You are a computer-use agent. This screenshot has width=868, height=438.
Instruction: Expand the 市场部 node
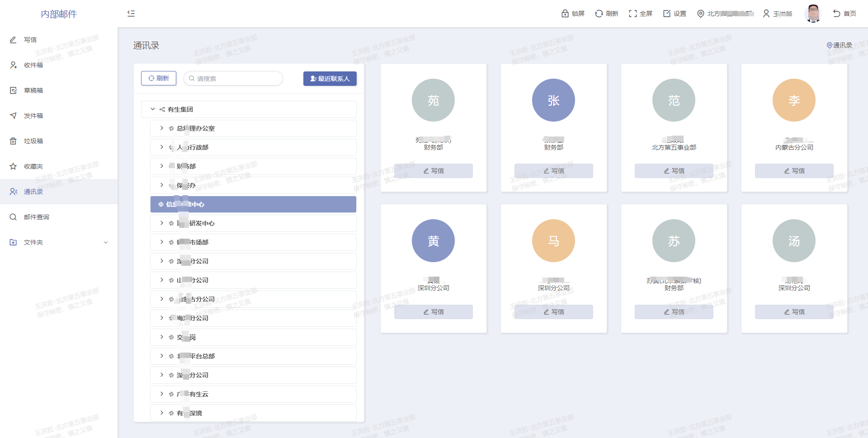coord(161,242)
